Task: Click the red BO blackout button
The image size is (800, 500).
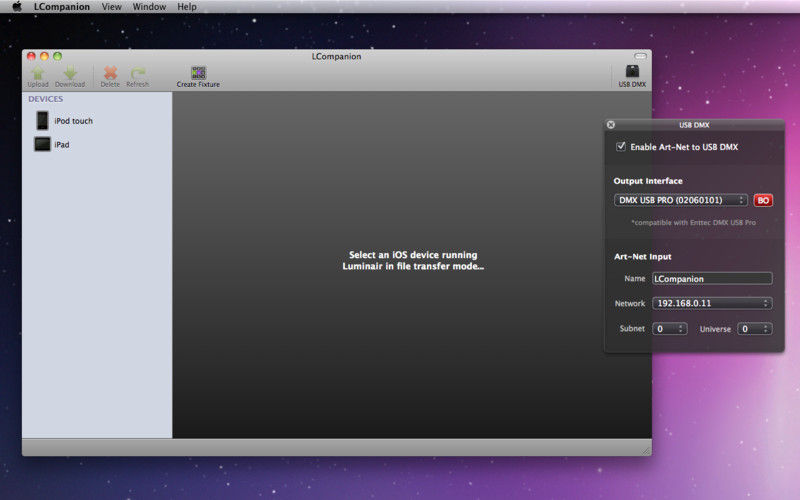Action: point(763,200)
